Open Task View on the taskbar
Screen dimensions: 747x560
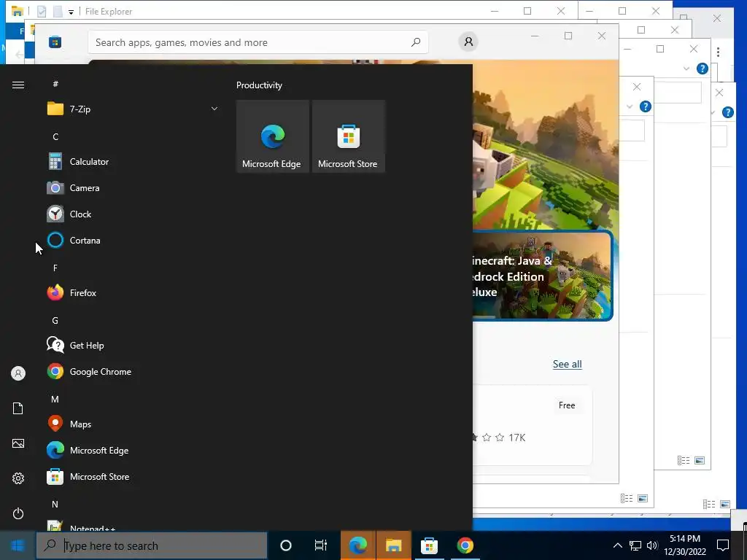[x=321, y=545]
